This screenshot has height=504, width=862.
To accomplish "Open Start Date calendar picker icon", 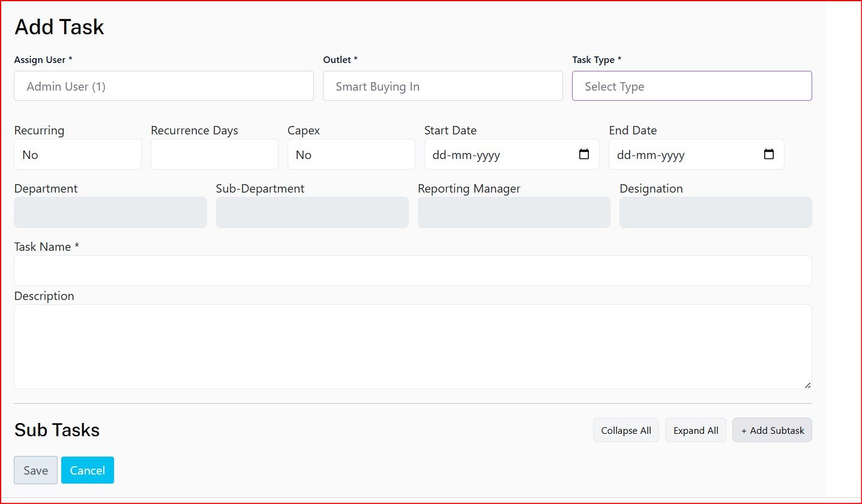I will (x=583, y=155).
